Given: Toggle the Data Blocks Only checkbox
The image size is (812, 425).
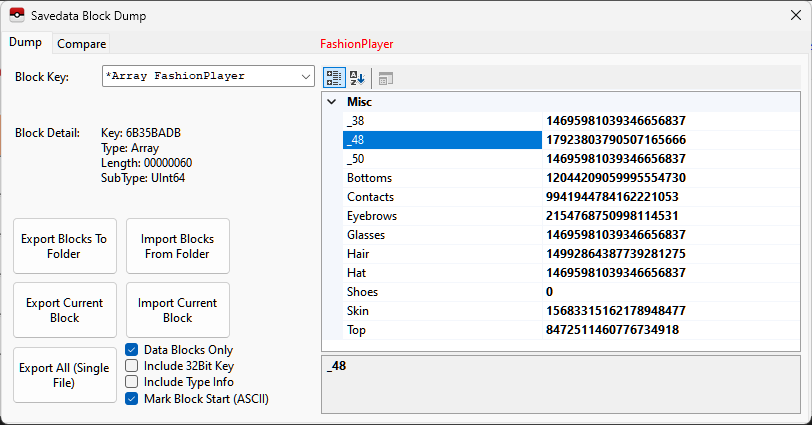Looking at the screenshot, I should 132,350.
